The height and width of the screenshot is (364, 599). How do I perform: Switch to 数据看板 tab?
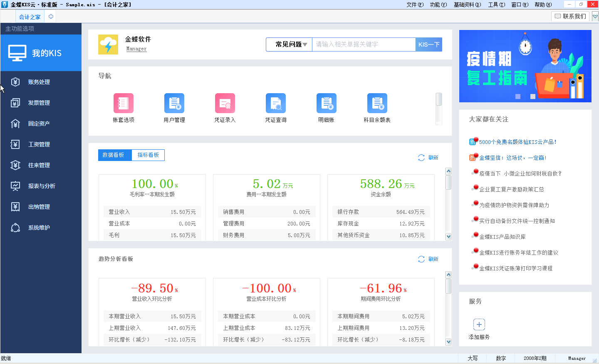(x=115, y=155)
